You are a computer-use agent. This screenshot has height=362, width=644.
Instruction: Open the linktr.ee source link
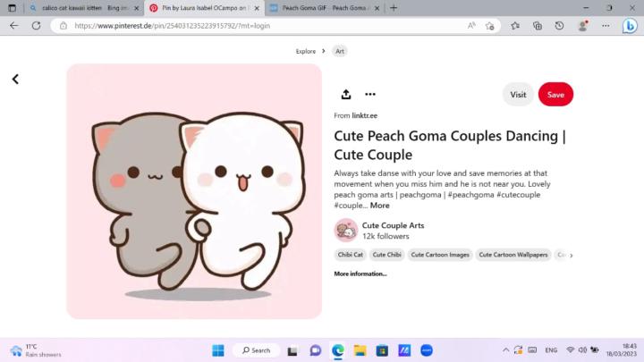point(364,115)
